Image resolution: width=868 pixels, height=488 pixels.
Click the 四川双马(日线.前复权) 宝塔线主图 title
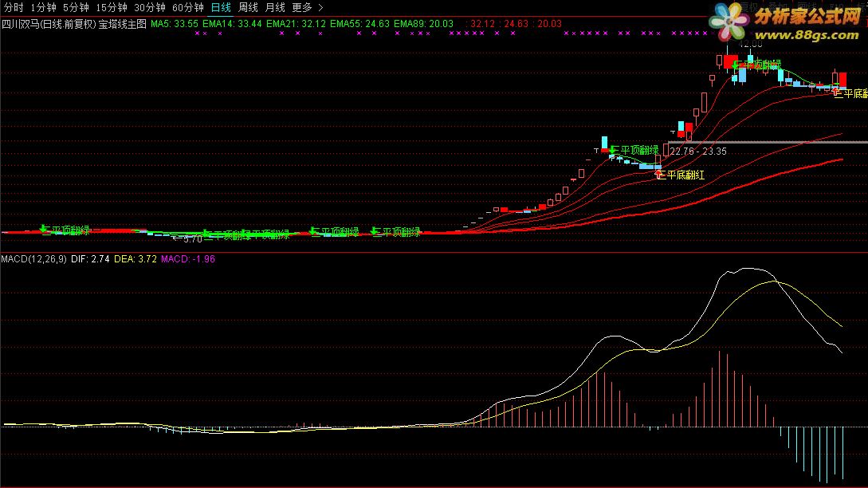74,24
